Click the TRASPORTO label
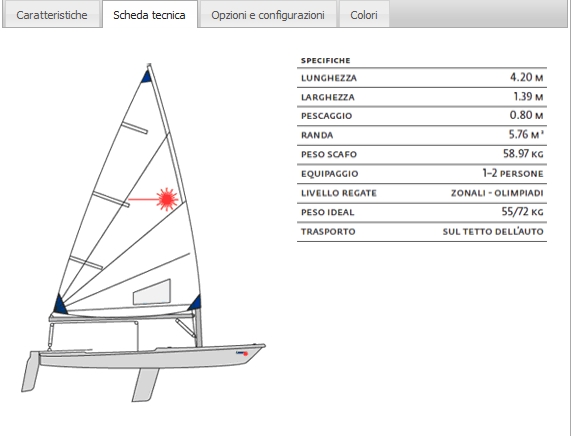571x436 pixels. [328, 232]
